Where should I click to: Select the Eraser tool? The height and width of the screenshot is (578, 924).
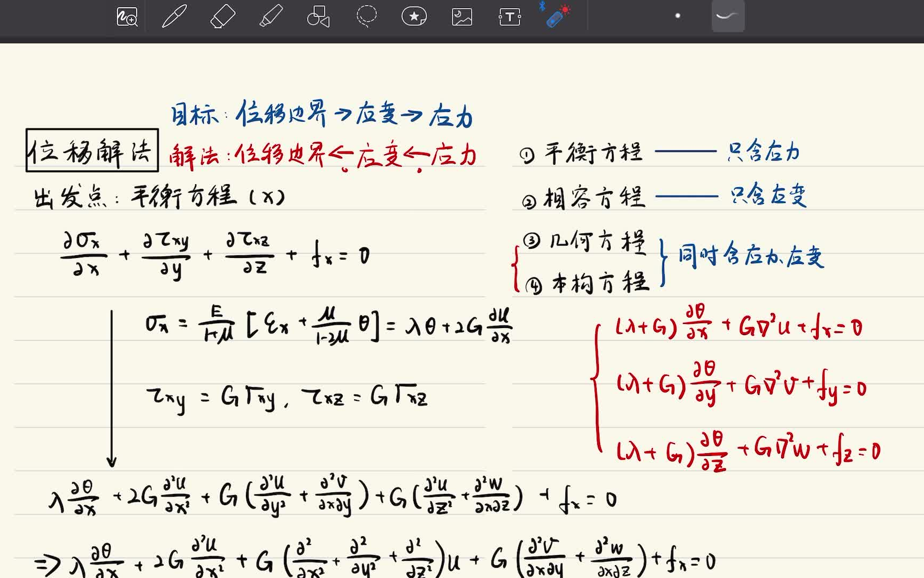coord(223,16)
